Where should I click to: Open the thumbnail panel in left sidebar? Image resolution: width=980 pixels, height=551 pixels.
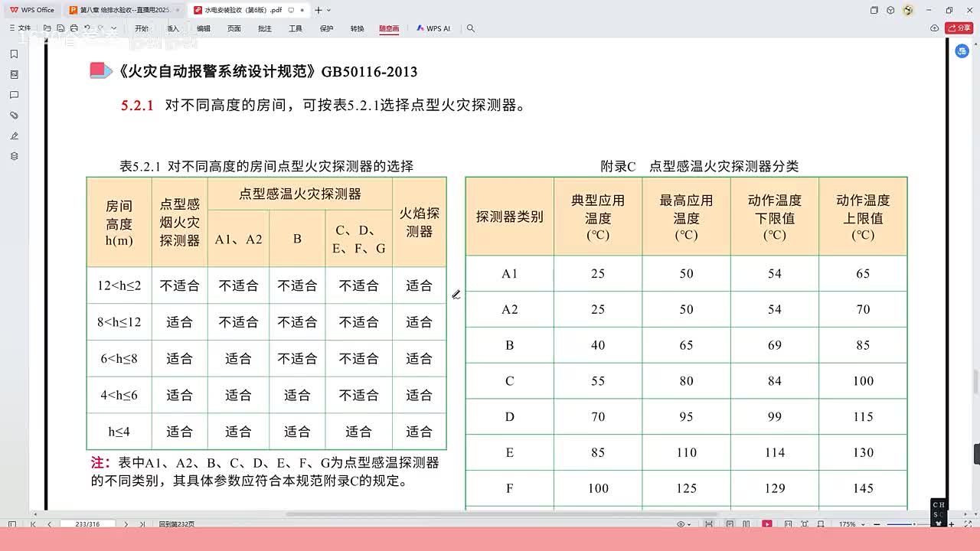point(14,74)
